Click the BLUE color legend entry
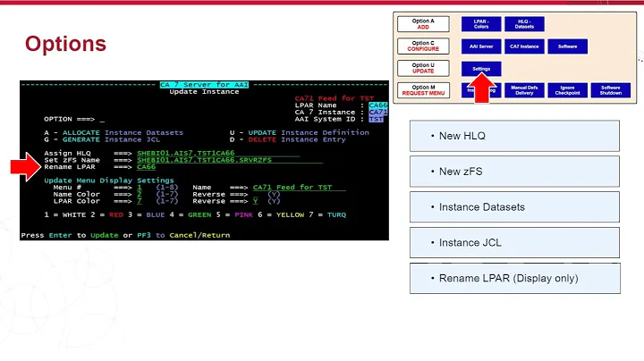Screen dimensions: 644x361 tap(156, 215)
